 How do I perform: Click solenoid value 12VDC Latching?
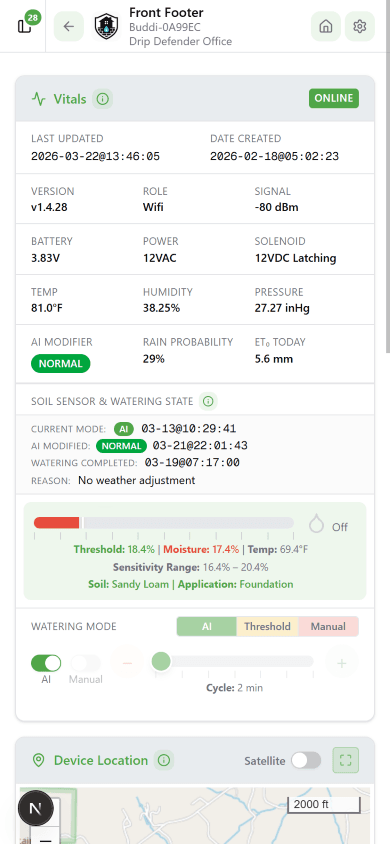(x=295, y=258)
